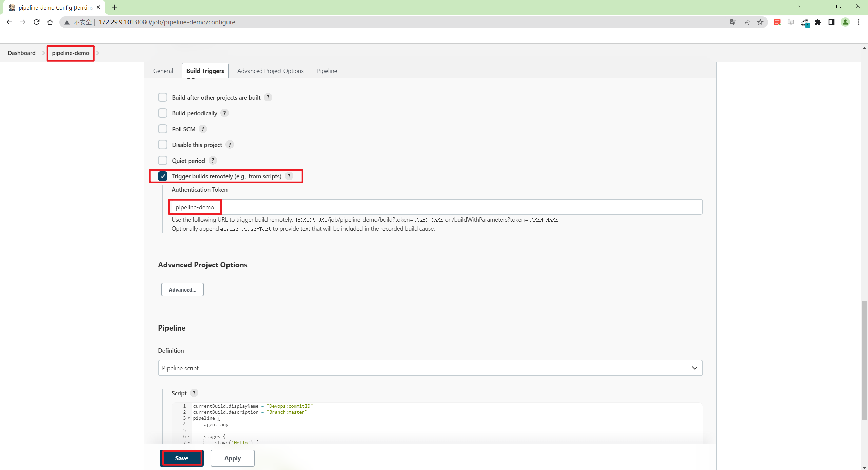The height and width of the screenshot is (470, 868).
Task: Show help for Build periodically
Action: point(224,113)
